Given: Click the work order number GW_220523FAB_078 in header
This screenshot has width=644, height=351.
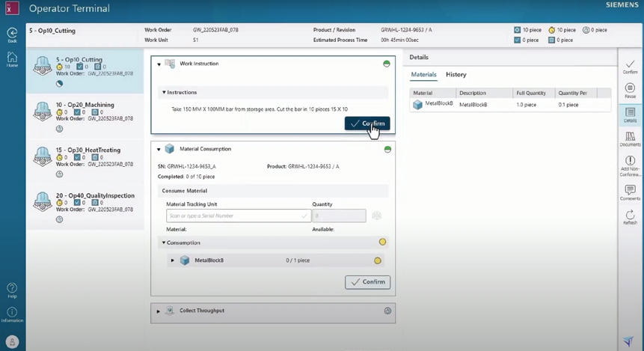Looking at the screenshot, I should pyautogui.click(x=215, y=30).
